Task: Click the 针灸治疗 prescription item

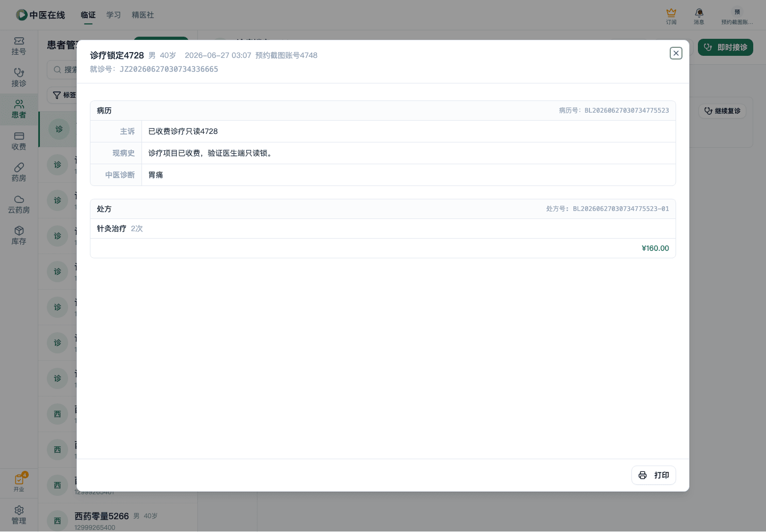Action: coord(112,229)
